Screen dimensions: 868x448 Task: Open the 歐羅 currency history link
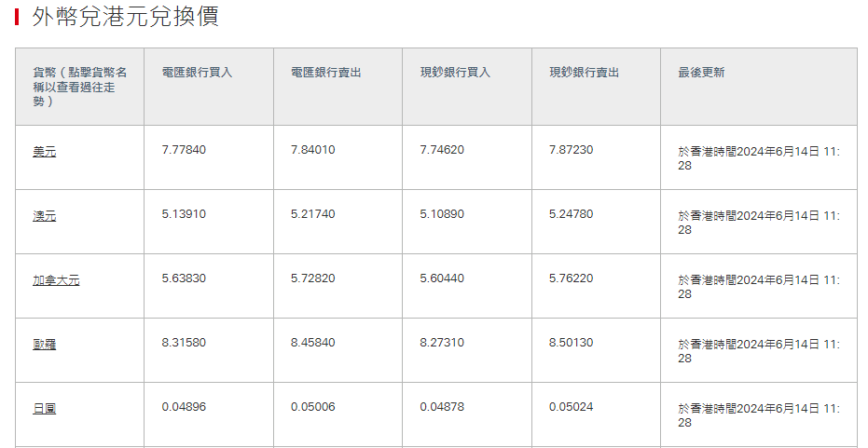click(44, 345)
